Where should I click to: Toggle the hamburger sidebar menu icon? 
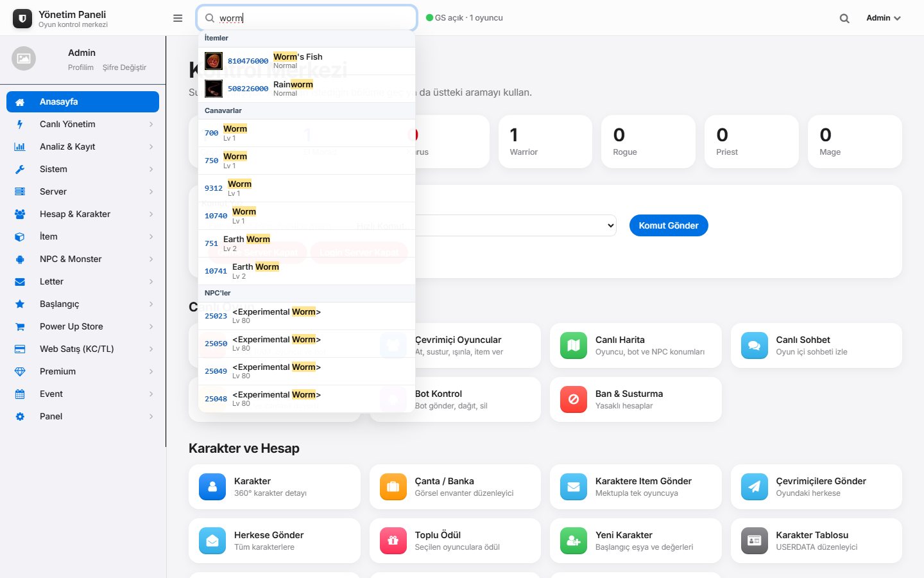click(x=178, y=18)
